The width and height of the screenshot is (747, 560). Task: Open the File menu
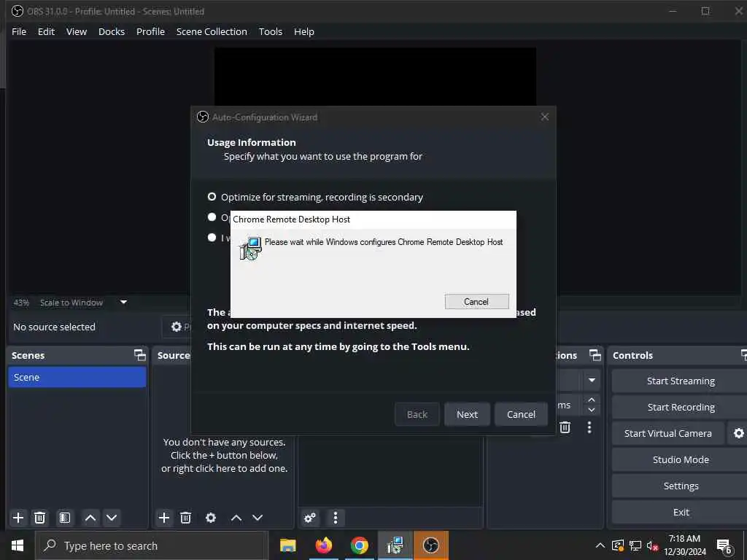pos(19,31)
